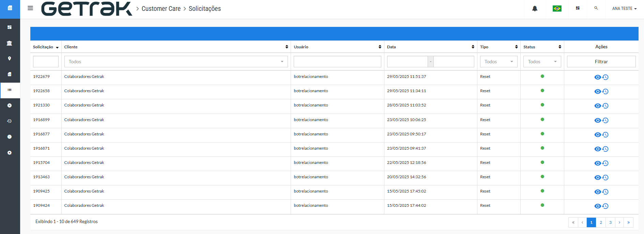Open history of request 1913463
This screenshot has width=644, height=234.
[605, 178]
